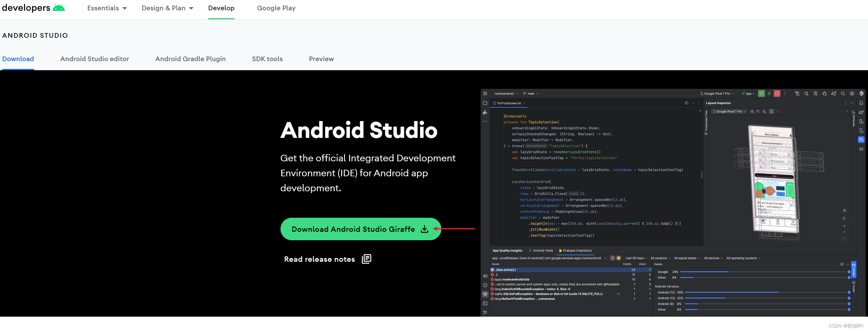This screenshot has height=331, width=868.
Task: Click the red Stop button
Action: (777, 94)
